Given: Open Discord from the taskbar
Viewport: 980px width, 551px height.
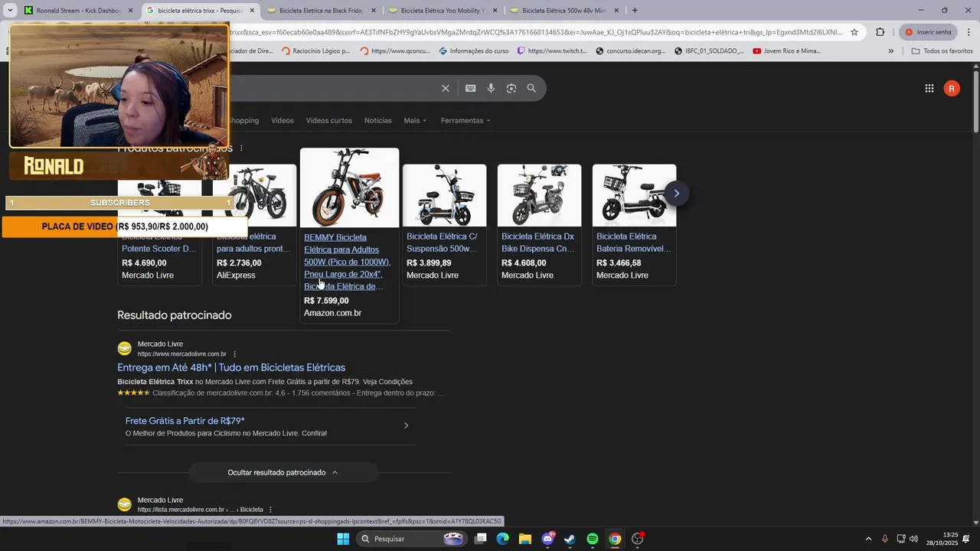Looking at the screenshot, I should [x=547, y=539].
